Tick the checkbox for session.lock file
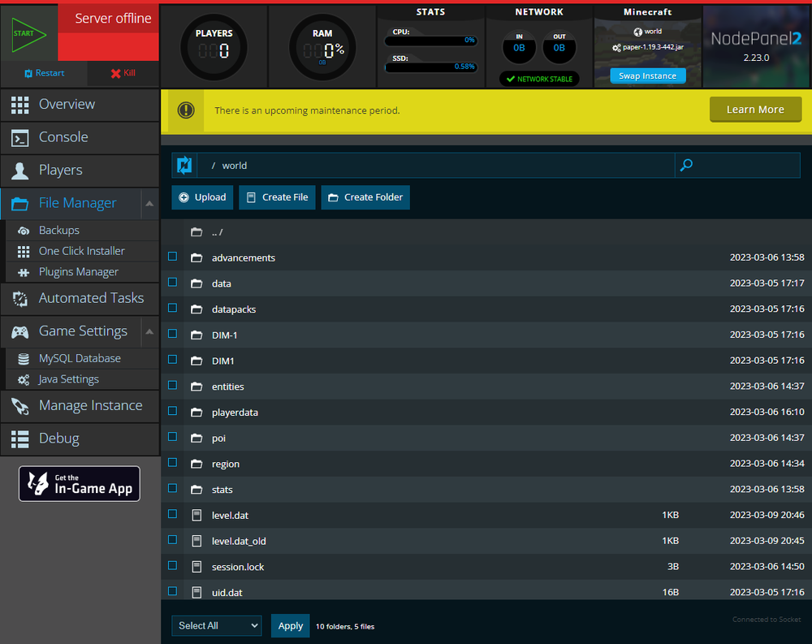 point(172,565)
